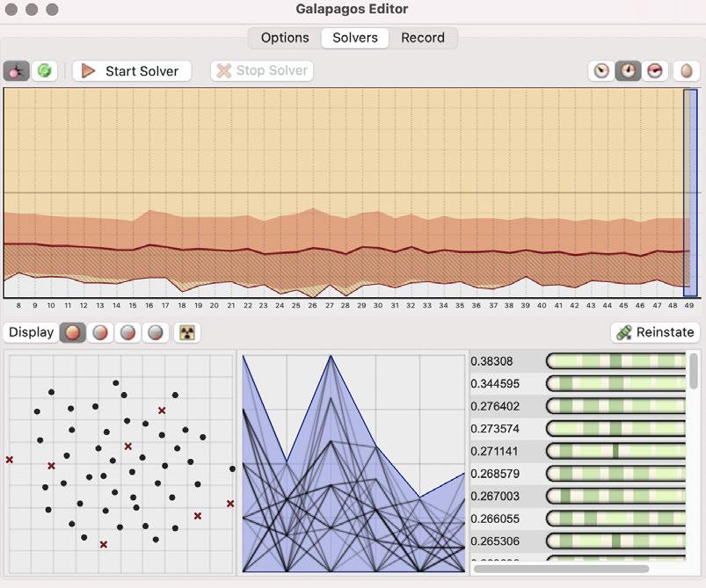The height and width of the screenshot is (588, 706).
Task: Click generation 8 on the fitness graph axis
Action: click(18, 305)
